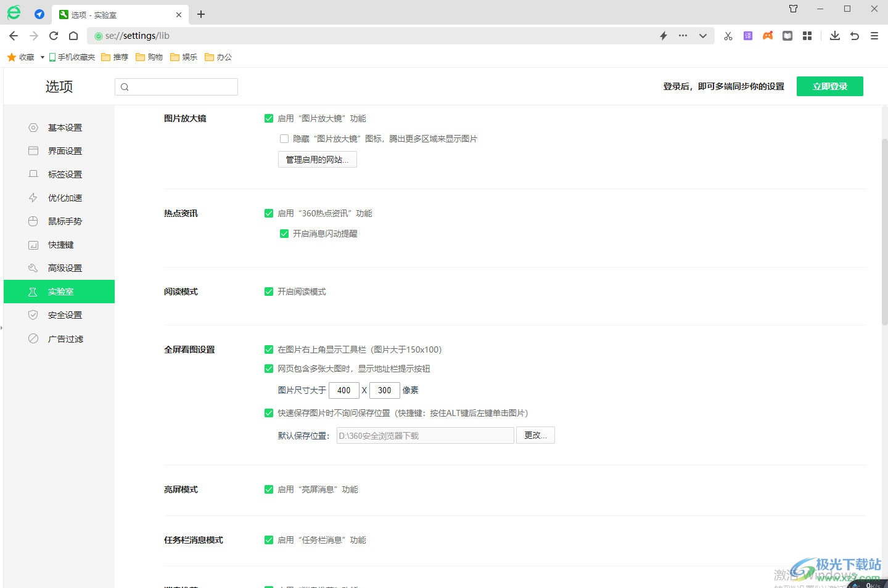
Task: Toggle 开启消息闪动提醒 checkbox
Action: pos(284,234)
